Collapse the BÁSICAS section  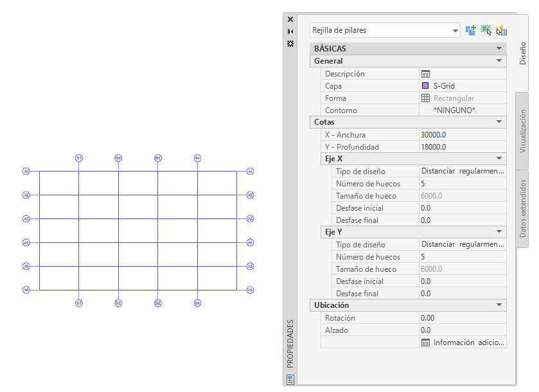pos(499,49)
